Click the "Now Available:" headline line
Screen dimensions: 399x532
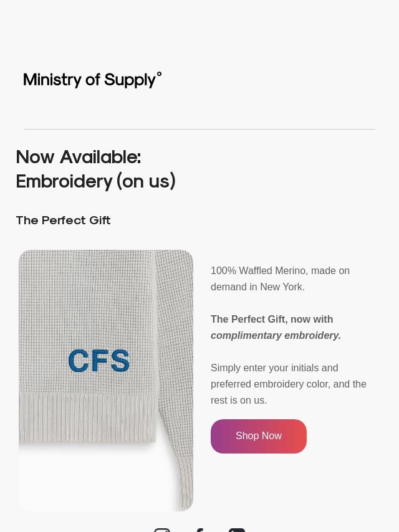79,156
